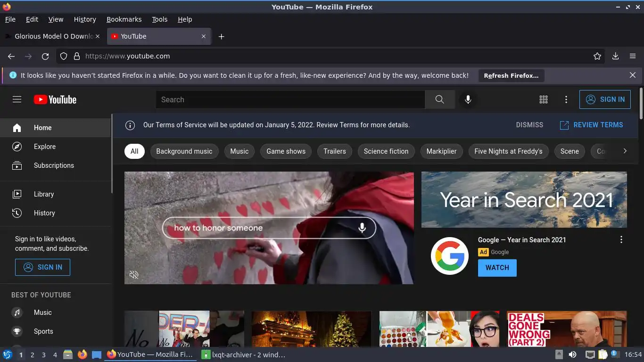The height and width of the screenshot is (362, 644).
Task: Select the Scene filter chip
Action: point(570,151)
